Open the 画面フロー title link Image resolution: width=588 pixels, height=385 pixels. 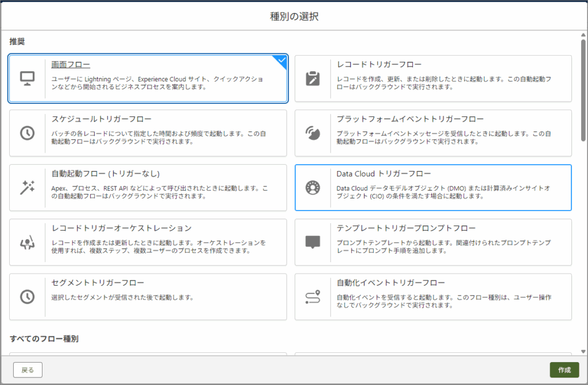coord(71,64)
